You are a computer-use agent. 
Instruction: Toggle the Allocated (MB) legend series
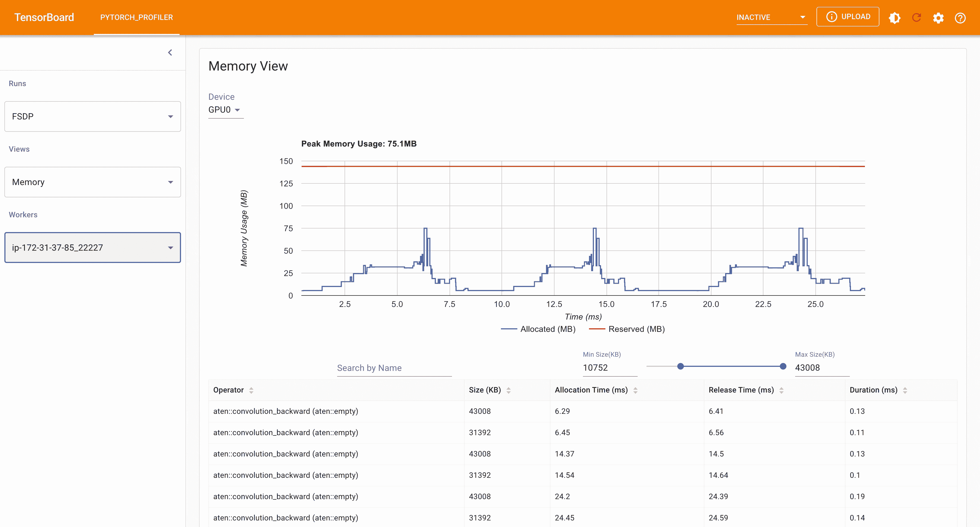point(538,329)
